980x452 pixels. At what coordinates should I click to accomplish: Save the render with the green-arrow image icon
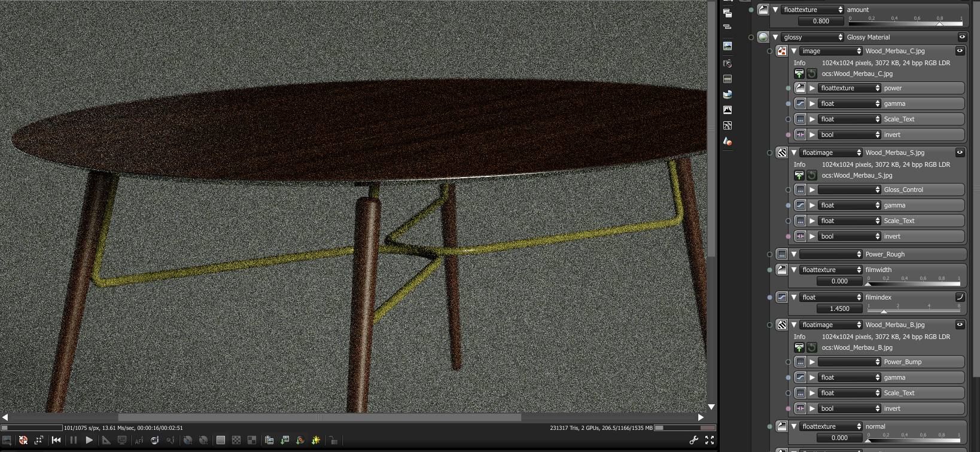click(285, 440)
